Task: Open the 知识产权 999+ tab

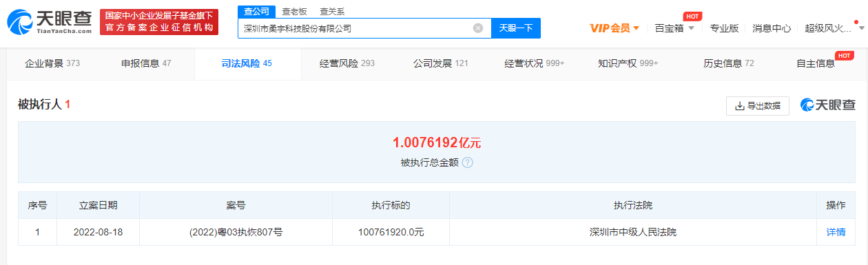Action: point(628,63)
